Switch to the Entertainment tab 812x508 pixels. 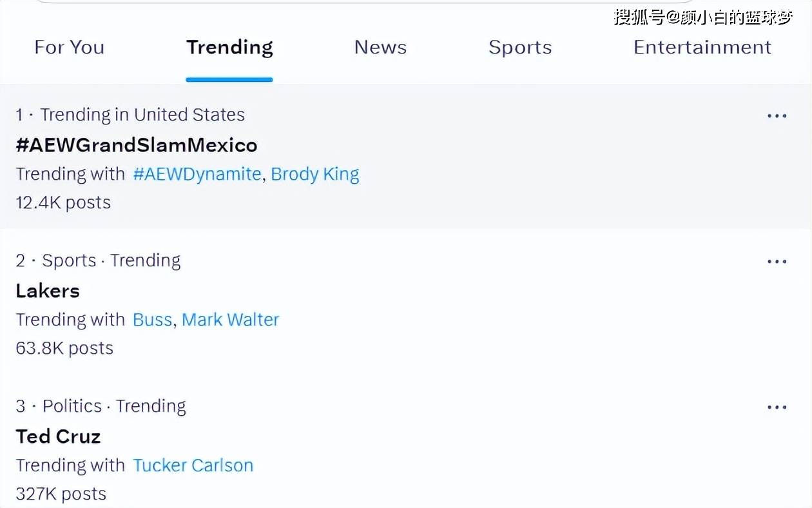702,47
